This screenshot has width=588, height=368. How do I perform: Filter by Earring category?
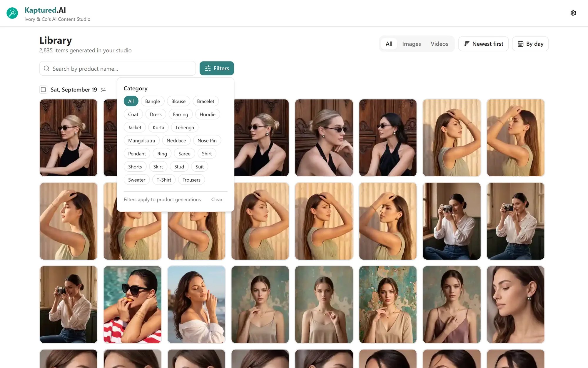pos(181,114)
